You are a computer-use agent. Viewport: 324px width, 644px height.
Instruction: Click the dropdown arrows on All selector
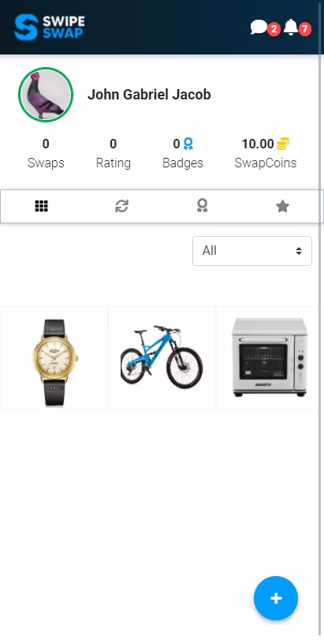tap(299, 251)
